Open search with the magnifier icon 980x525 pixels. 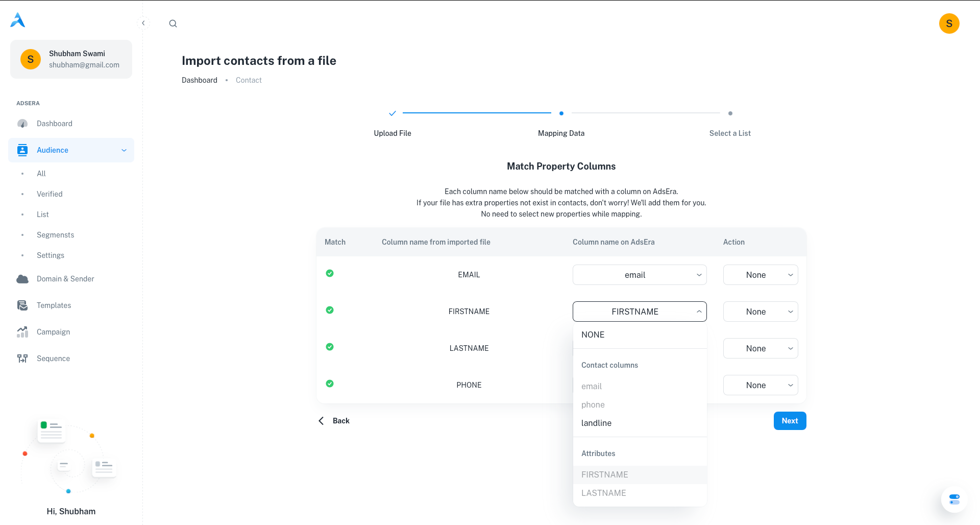click(x=173, y=23)
